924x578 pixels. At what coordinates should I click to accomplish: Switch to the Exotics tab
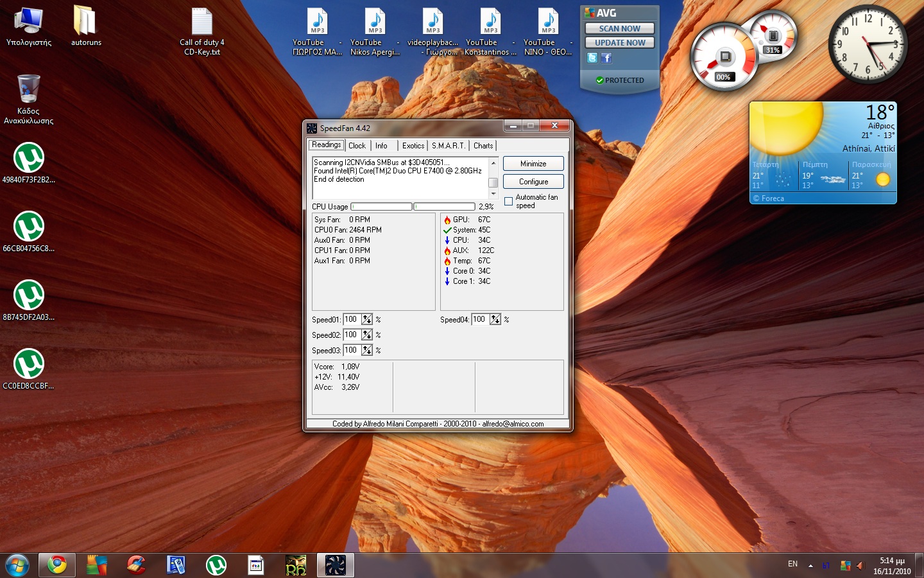(413, 146)
